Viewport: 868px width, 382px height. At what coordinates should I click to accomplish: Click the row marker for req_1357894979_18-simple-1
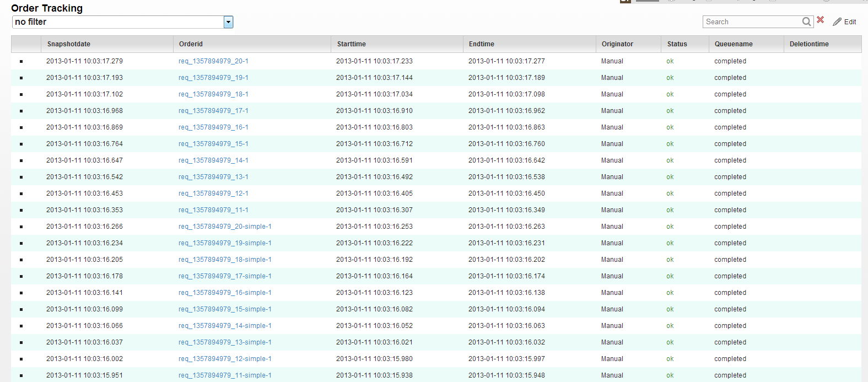coord(21,260)
